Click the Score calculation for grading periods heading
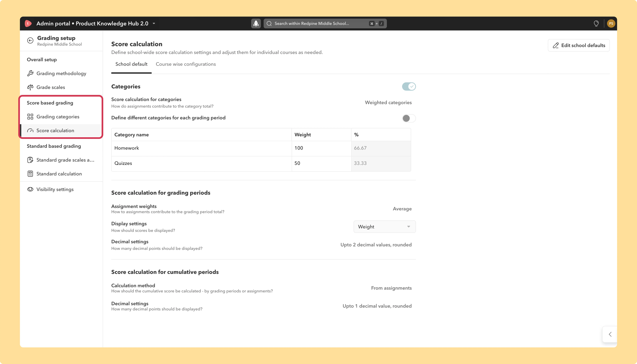Screen dimensions: 637x364 point(161,193)
